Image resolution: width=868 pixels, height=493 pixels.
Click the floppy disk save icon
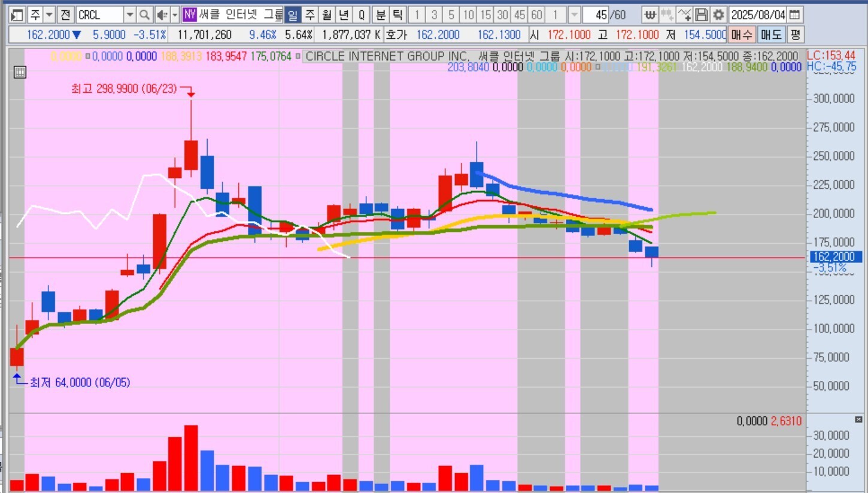tap(702, 15)
